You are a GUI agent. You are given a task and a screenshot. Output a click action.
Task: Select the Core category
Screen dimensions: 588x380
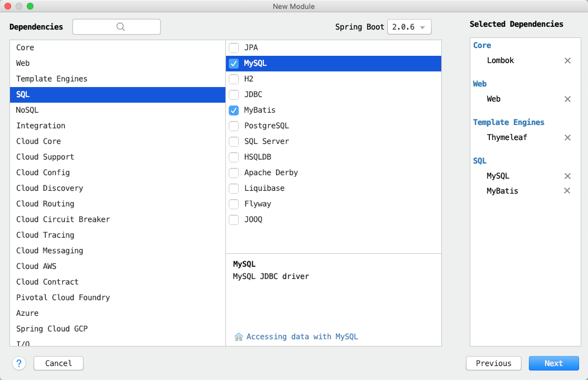118,47
